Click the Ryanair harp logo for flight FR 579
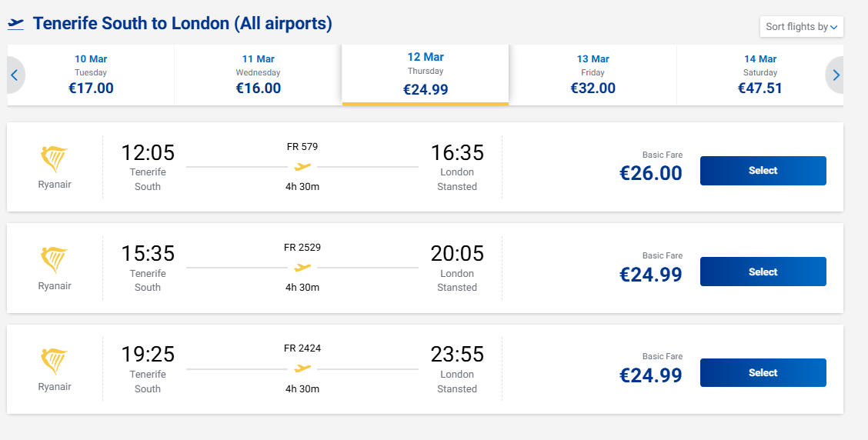Image resolution: width=868 pixels, height=440 pixels. coord(54,159)
